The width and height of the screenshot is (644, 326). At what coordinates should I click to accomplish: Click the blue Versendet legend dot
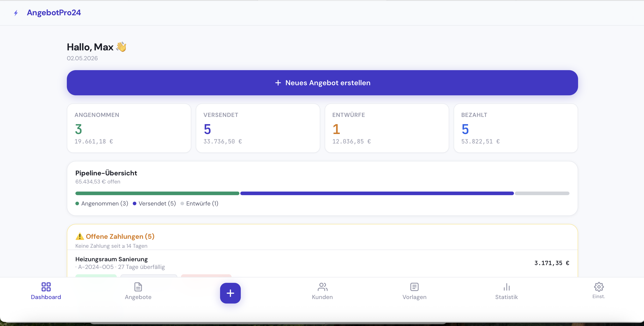(x=135, y=204)
